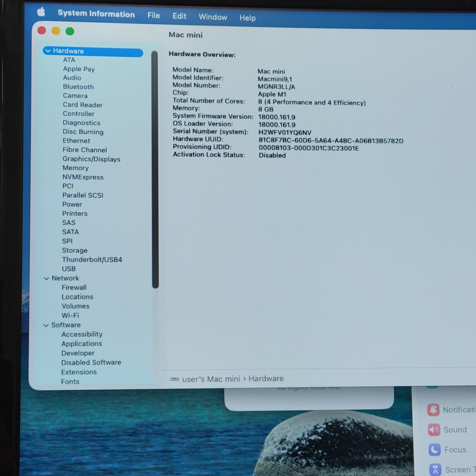Select SAS in the sidebar
Image resolution: width=476 pixels, height=476 pixels.
pos(69,223)
